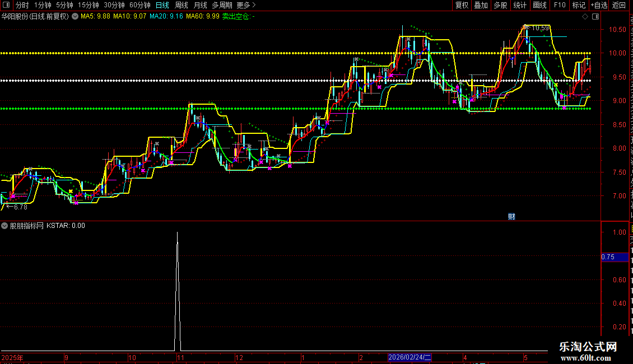
Task: Click the 叠加 overlay button
Action: (481, 5)
